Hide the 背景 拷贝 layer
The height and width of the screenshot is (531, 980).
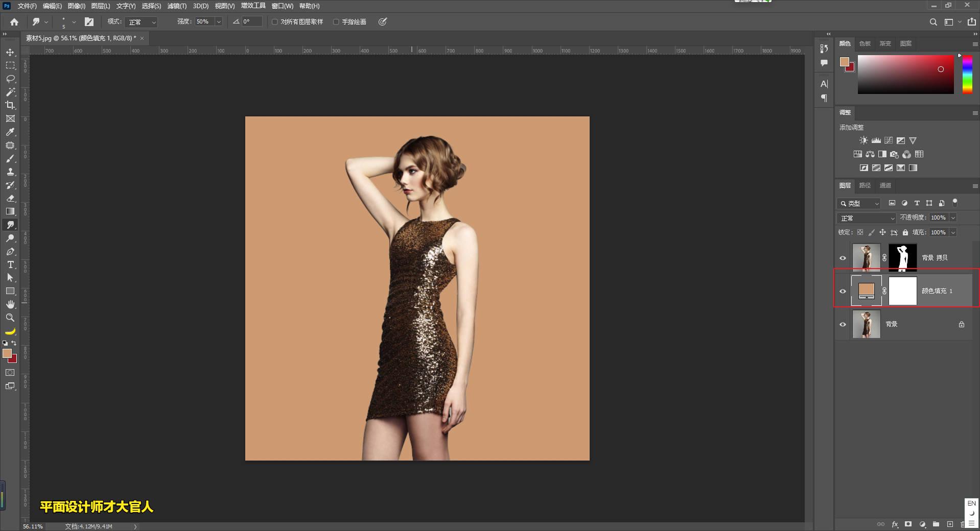pos(843,258)
